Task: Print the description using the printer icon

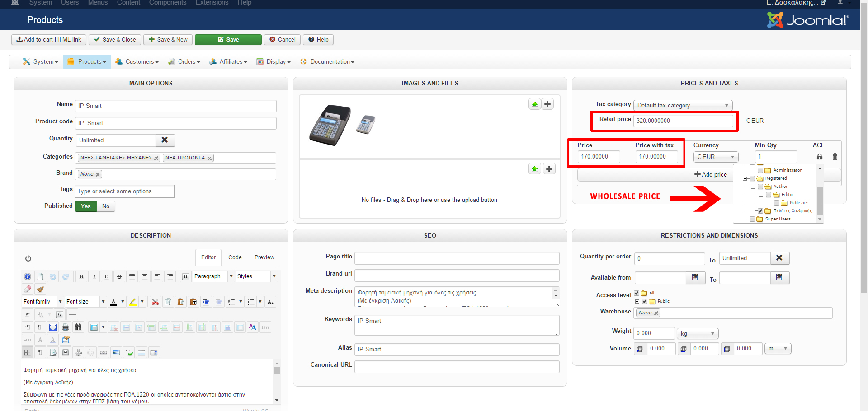Action: (66, 327)
